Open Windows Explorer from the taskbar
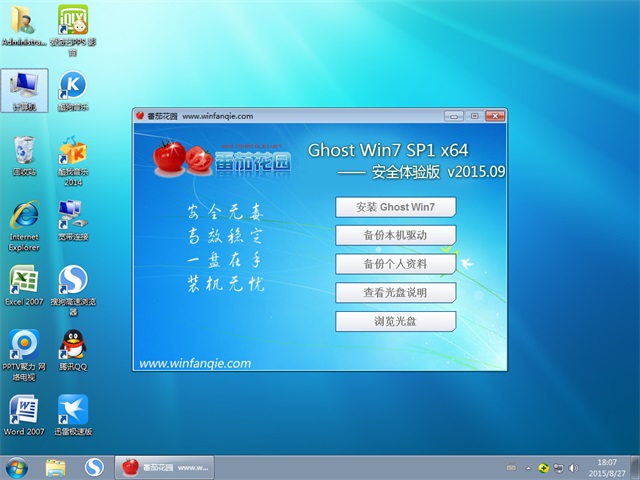 pos(56,467)
